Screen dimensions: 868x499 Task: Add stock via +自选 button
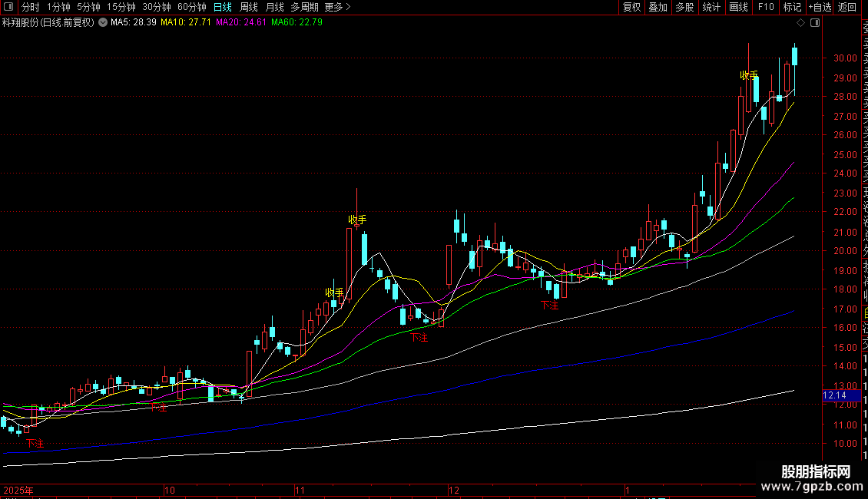(x=820, y=7)
